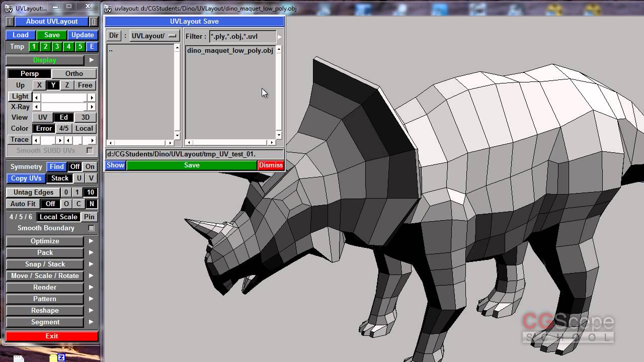Select Auto Fit O option
The height and width of the screenshot is (362, 644).
tap(66, 204)
